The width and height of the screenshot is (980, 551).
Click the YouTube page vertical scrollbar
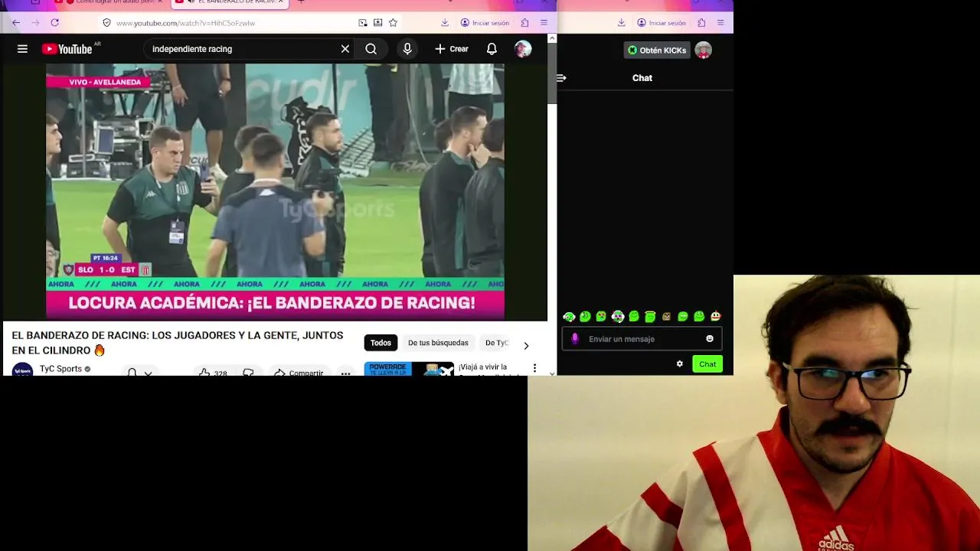552,73
